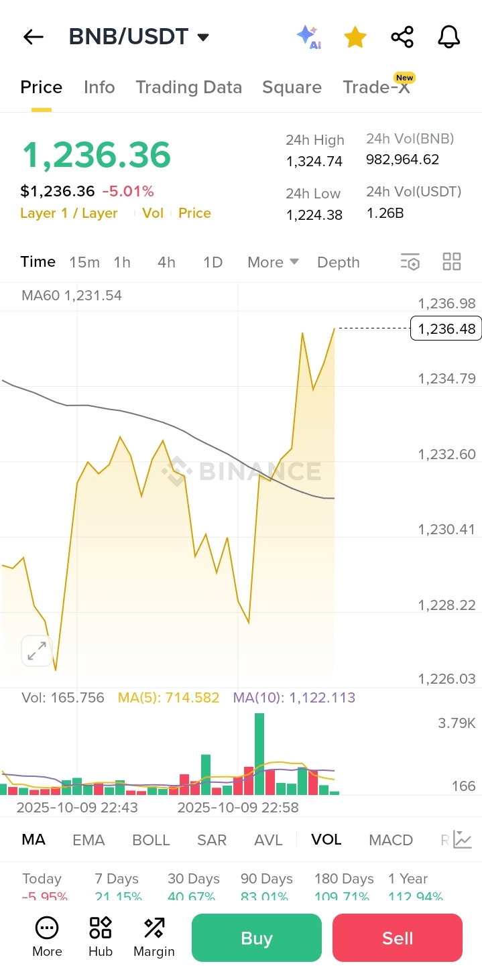482x980 pixels.
Task: Toggle the MACD indicator
Action: [x=391, y=840]
